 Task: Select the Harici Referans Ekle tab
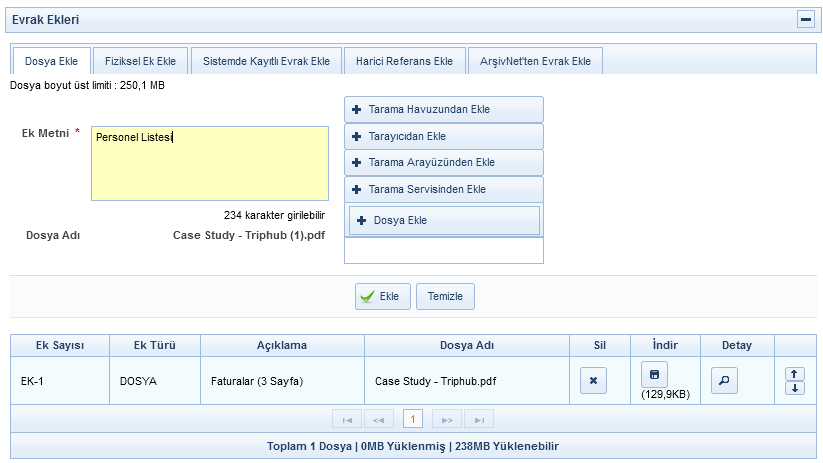pyautogui.click(x=404, y=61)
